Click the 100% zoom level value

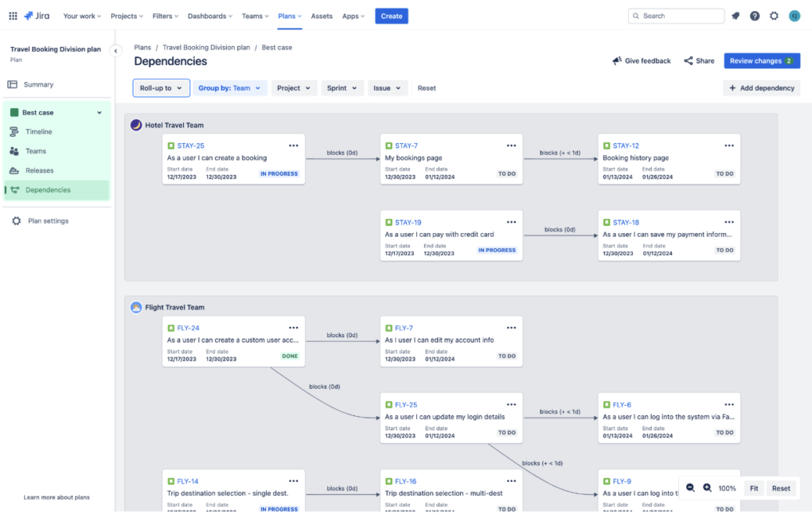(727, 488)
